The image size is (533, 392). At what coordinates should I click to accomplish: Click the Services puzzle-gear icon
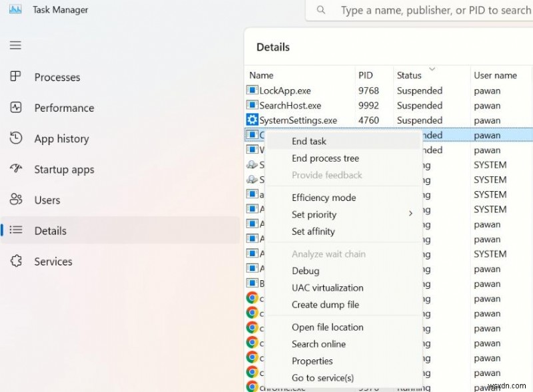pyautogui.click(x=16, y=260)
